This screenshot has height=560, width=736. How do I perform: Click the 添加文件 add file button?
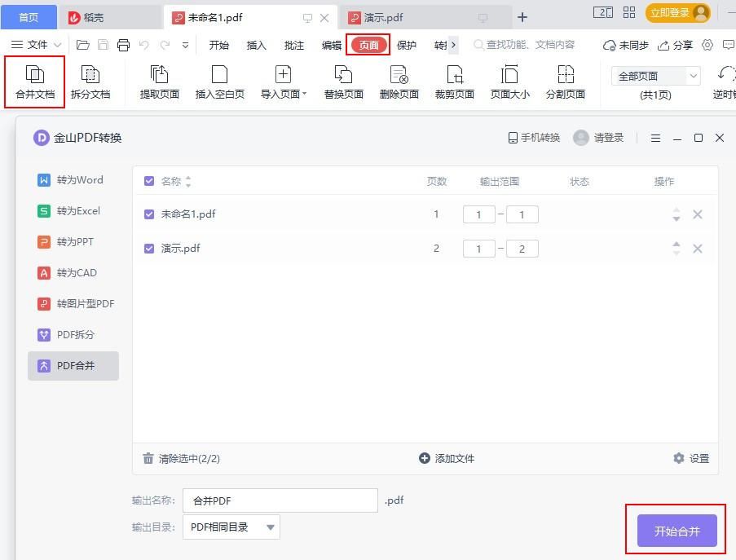point(447,458)
